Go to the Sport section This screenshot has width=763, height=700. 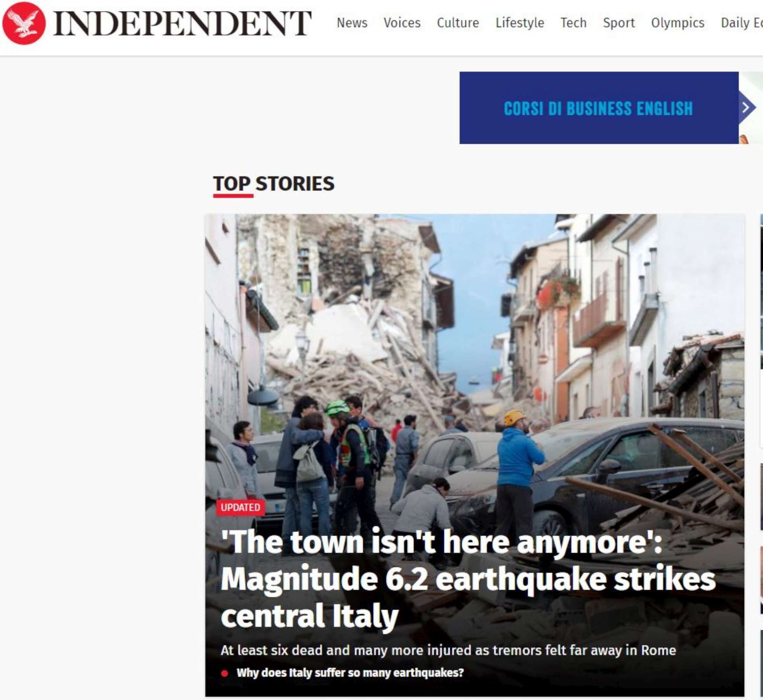click(x=619, y=23)
